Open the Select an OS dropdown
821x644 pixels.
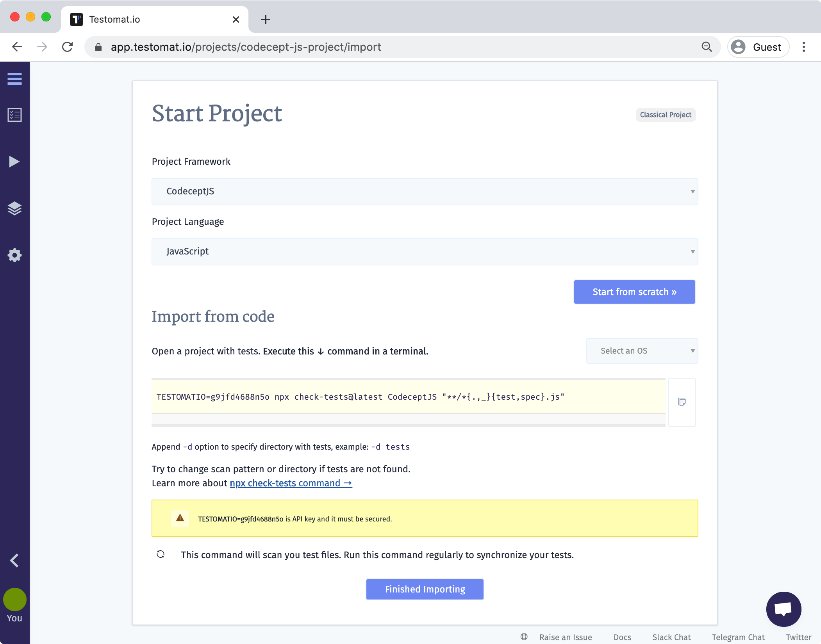[x=642, y=350]
